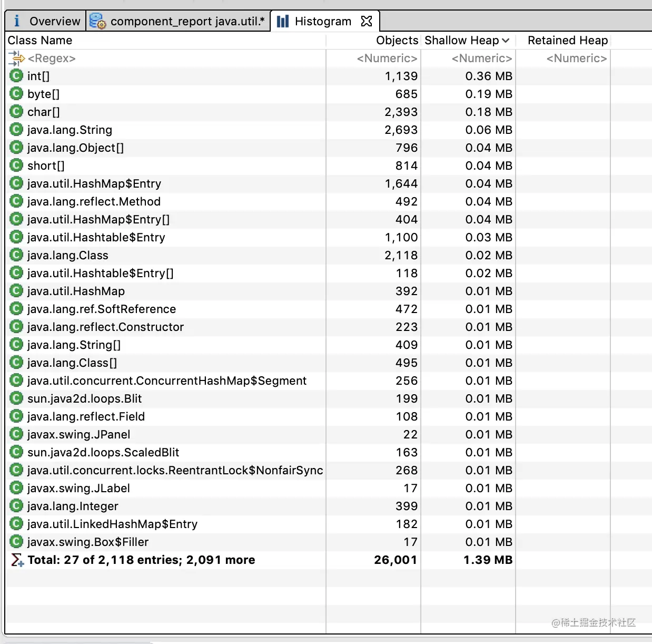The width and height of the screenshot is (652, 644).
Task: Click the Regex class name filter field
Action: (167, 58)
